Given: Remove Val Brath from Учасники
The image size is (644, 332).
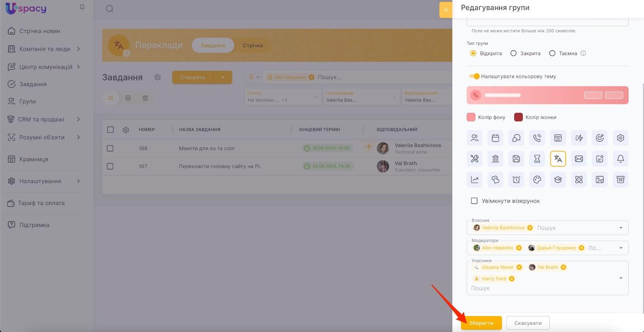Looking at the screenshot, I should [x=563, y=267].
